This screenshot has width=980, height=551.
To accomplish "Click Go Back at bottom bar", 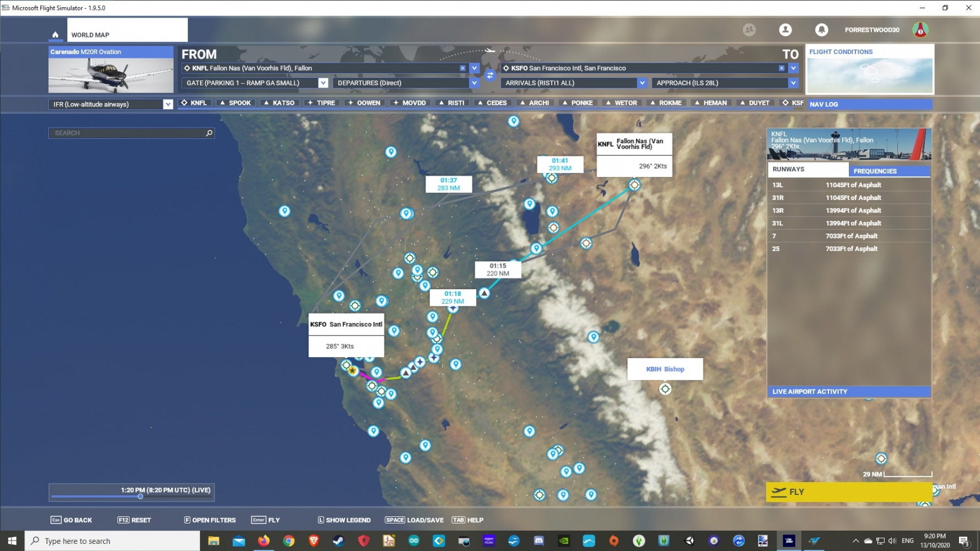I will click(71, 520).
